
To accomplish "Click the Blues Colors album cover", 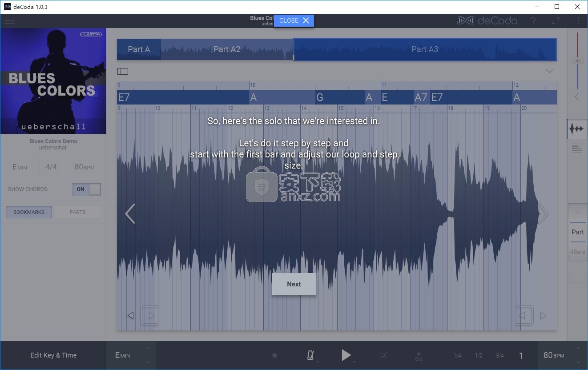I will pyautogui.click(x=53, y=81).
